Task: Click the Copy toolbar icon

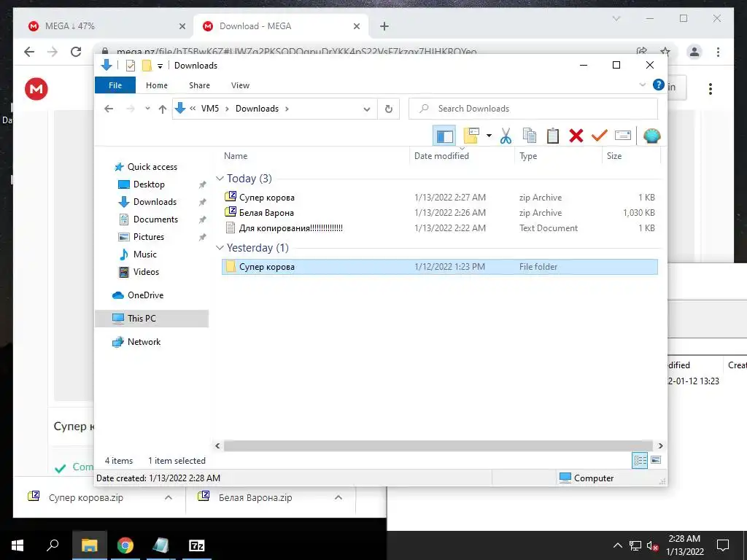Action: tap(530, 136)
